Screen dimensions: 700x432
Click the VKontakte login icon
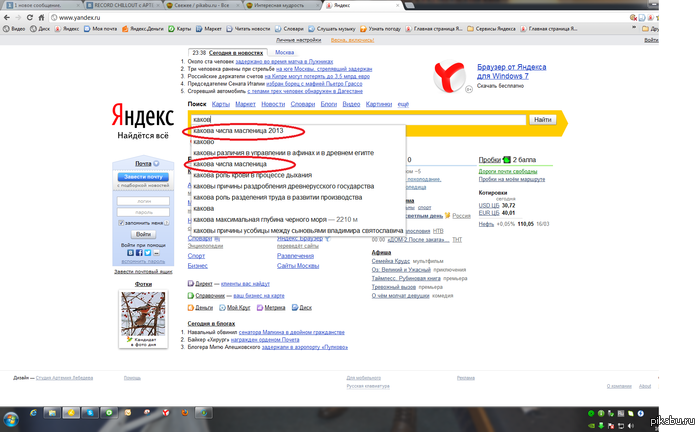pos(129,253)
